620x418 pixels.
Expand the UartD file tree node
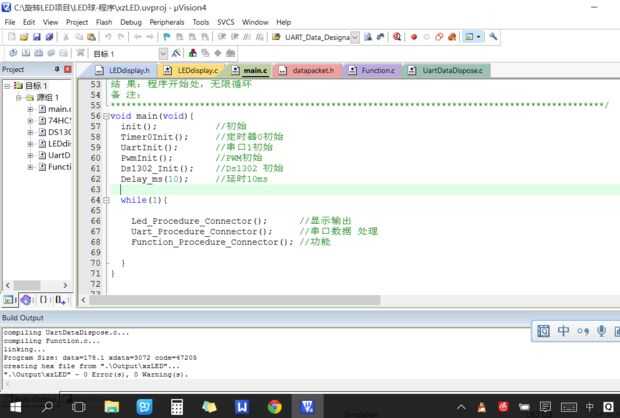(30, 155)
